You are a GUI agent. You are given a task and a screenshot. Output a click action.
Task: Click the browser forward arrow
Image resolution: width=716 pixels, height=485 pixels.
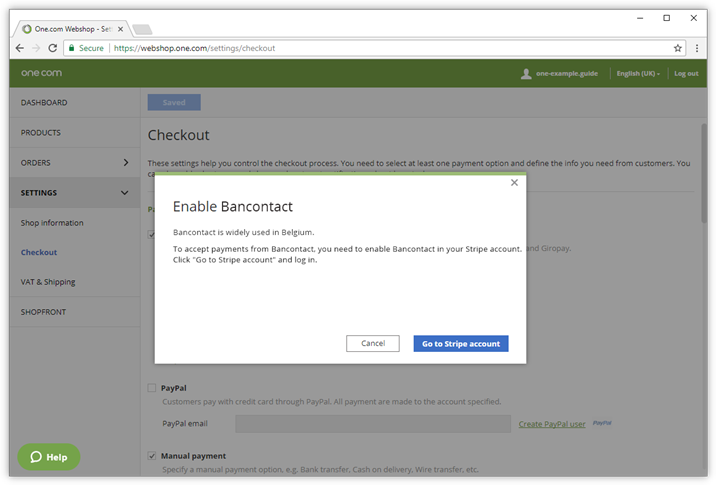click(x=36, y=48)
